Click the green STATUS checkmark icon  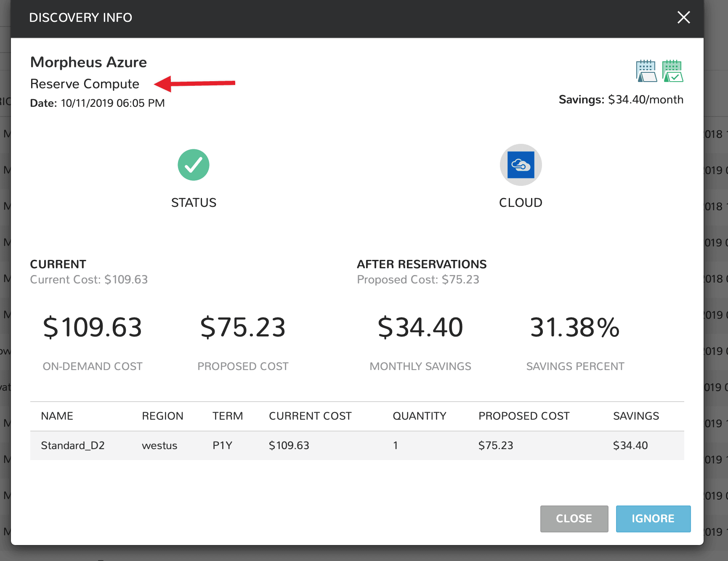194,165
